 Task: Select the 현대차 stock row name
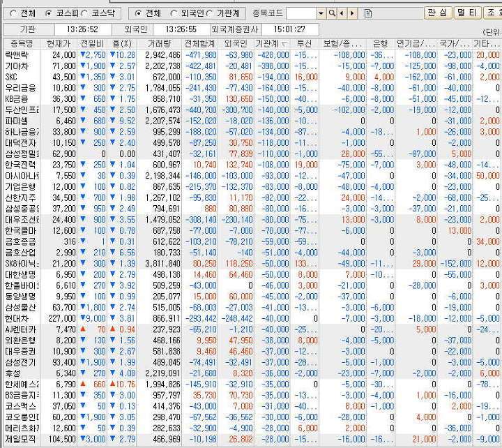(x=17, y=318)
